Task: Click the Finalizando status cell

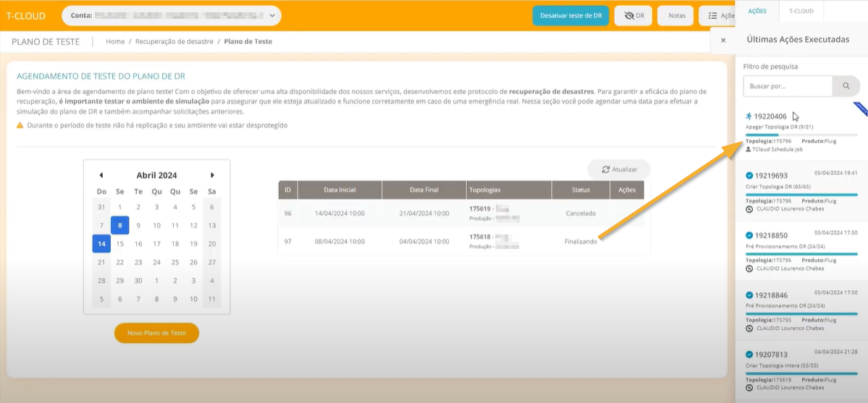Action: click(581, 242)
